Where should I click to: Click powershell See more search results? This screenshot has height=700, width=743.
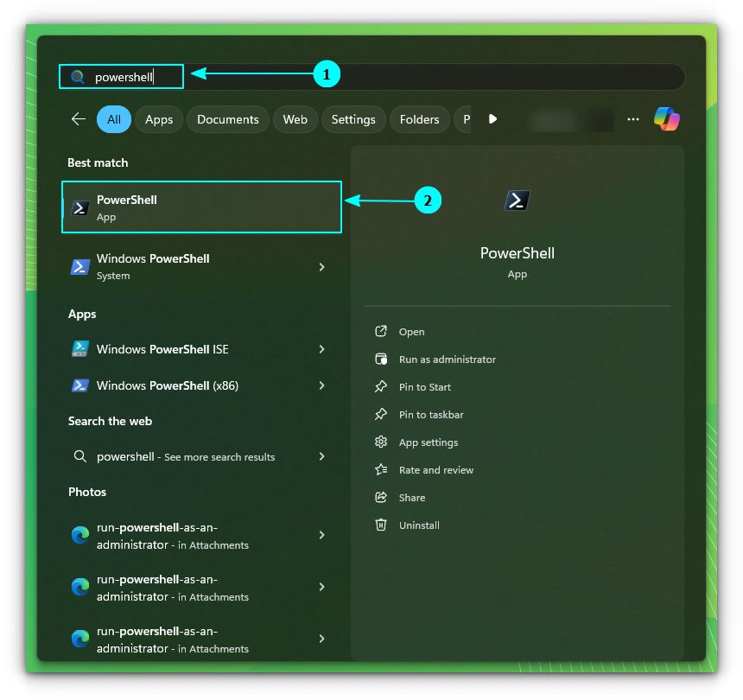pos(202,456)
